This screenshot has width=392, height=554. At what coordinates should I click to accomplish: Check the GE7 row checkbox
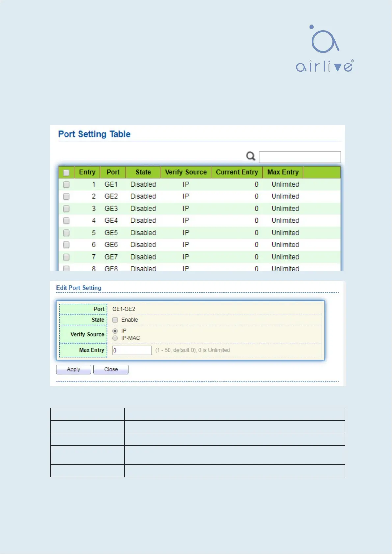tap(66, 257)
